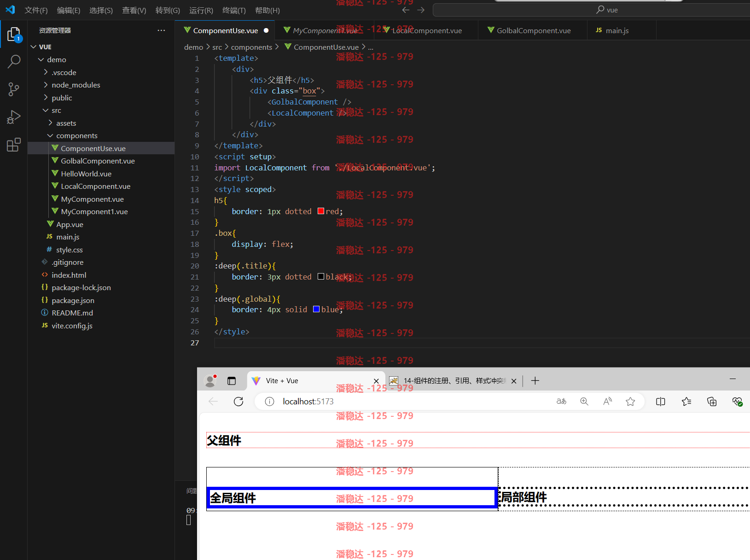Click the browser zoom magnifier icon

pos(584,402)
